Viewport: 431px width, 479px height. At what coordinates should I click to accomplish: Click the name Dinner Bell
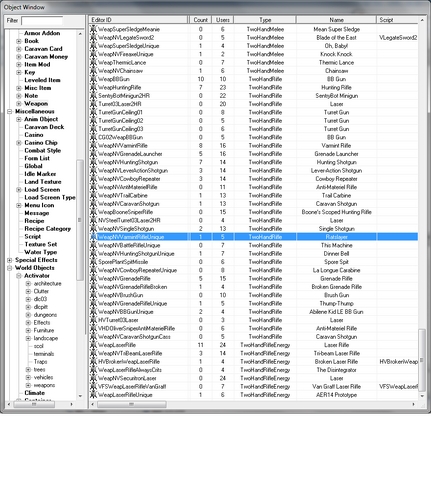pos(336,254)
